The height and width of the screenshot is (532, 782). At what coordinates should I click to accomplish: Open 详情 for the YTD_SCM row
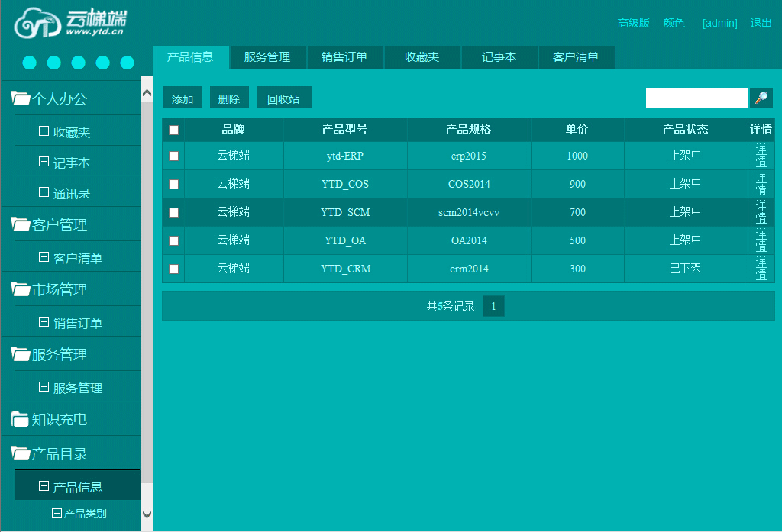click(x=761, y=212)
